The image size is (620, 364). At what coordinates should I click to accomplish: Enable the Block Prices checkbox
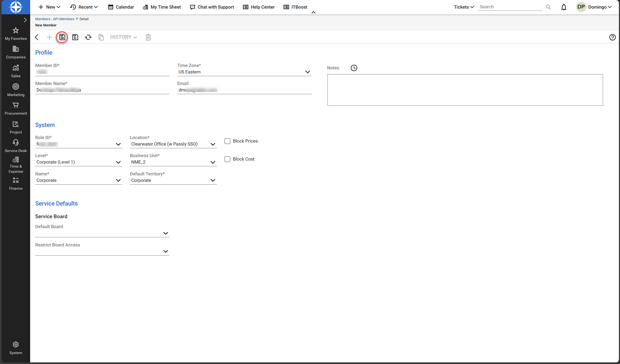pyautogui.click(x=227, y=141)
